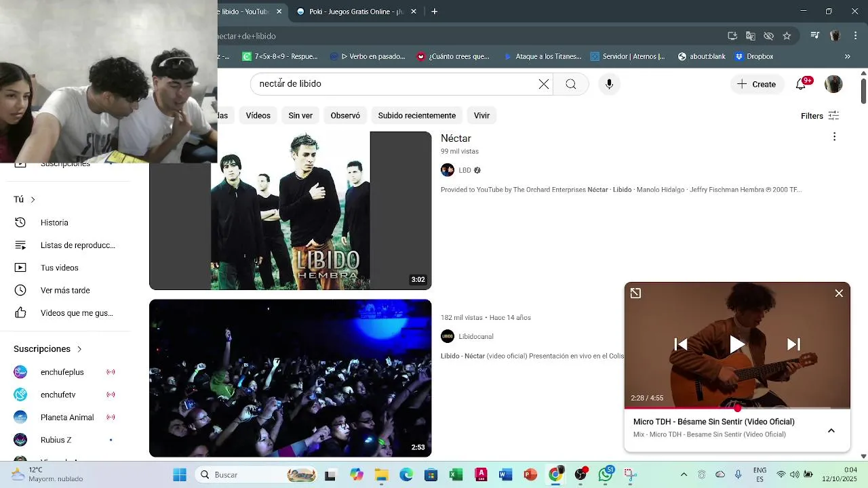Viewport: 868px width, 488px height.
Task: Open the live concert video thumbnail
Action: (290, 378)
